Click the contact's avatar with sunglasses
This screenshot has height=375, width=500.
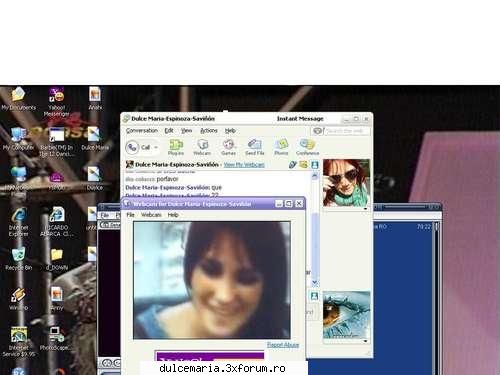(x=346, y=183)
